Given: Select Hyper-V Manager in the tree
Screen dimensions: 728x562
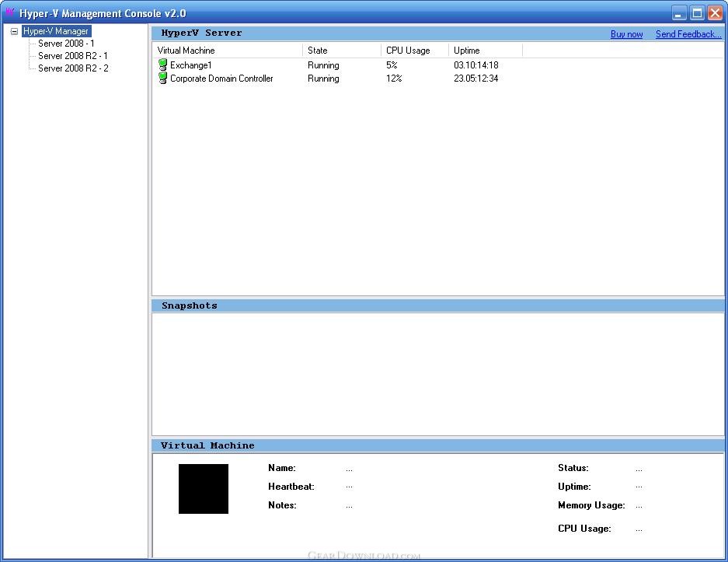Looking at the screenshot, I should coord(56,31).
